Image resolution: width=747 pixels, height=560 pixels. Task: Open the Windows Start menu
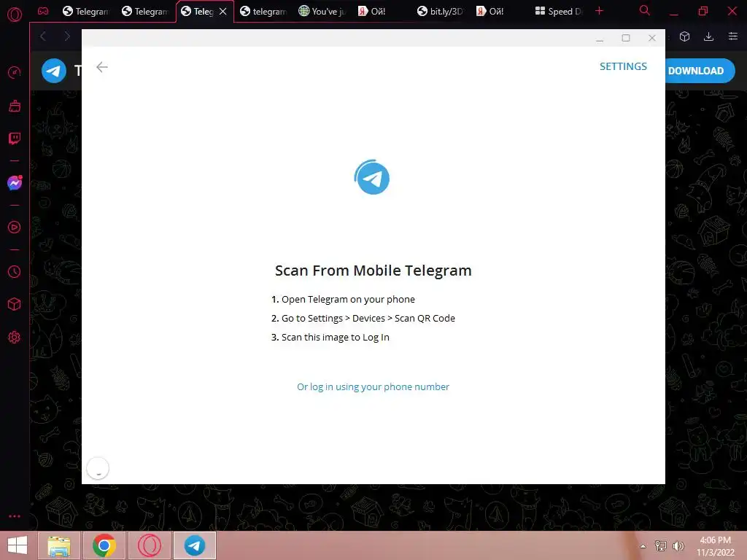coord(18,545)
